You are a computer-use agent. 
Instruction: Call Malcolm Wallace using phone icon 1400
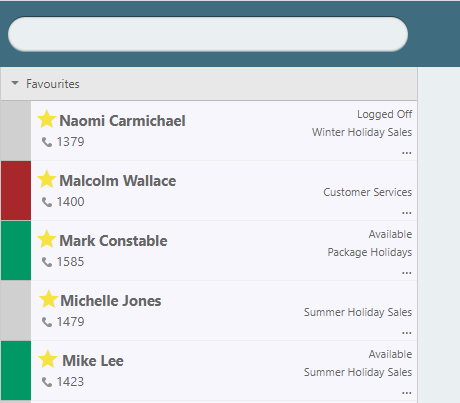coord(47,202)
